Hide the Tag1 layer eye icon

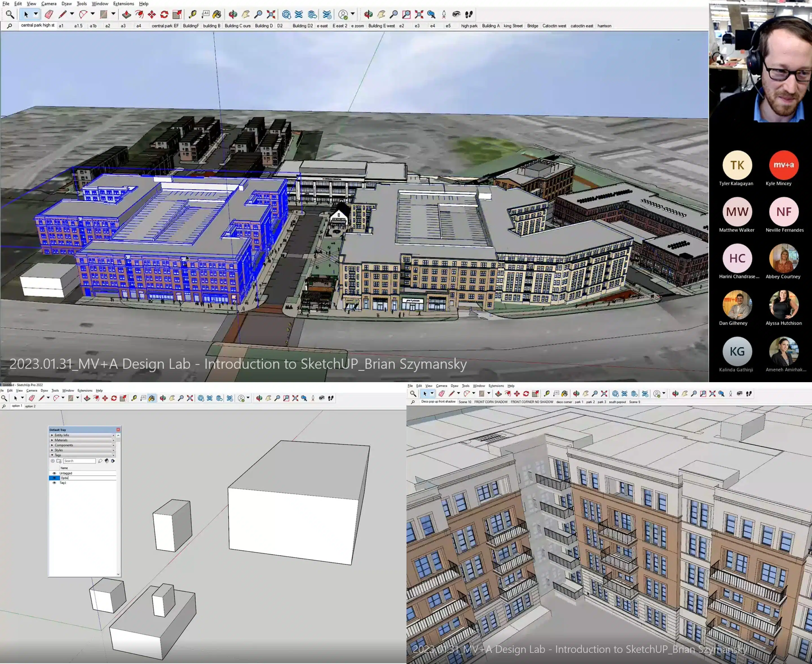pos(54,483)
